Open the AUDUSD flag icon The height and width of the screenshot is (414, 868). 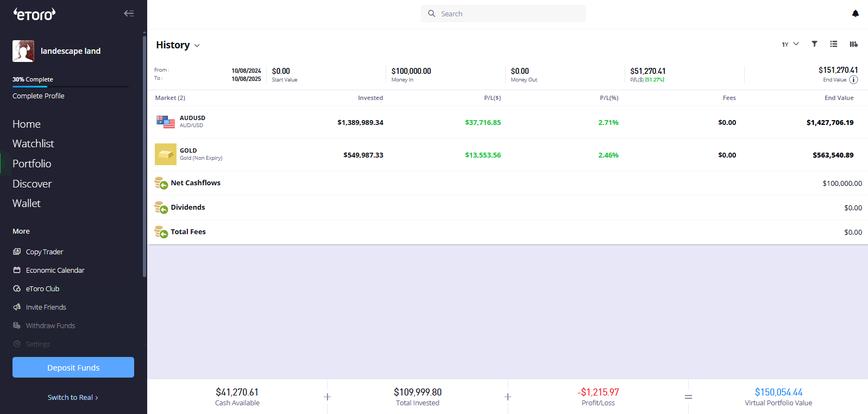click(165, 122)
